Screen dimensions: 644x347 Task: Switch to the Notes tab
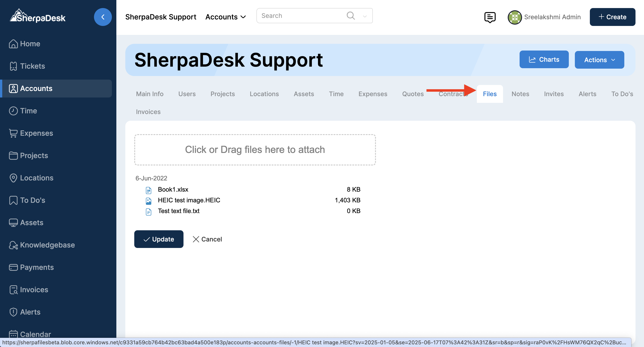[520, 94]
